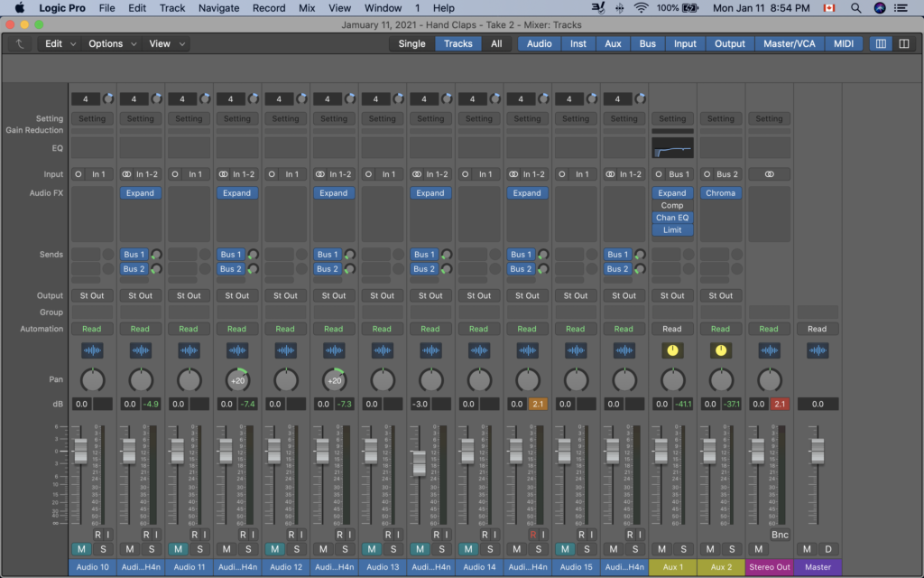The width and height of the screenshot is (924, 578).
Task: Open the mixer View dropdown menu
Action: [x=166, y=43]
